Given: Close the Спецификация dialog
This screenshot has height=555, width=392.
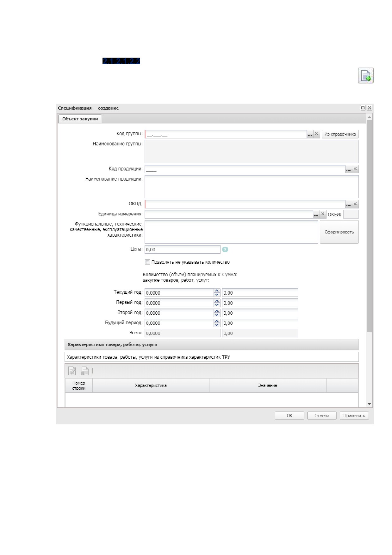Looking at the screenshot, I should point(369,108).
